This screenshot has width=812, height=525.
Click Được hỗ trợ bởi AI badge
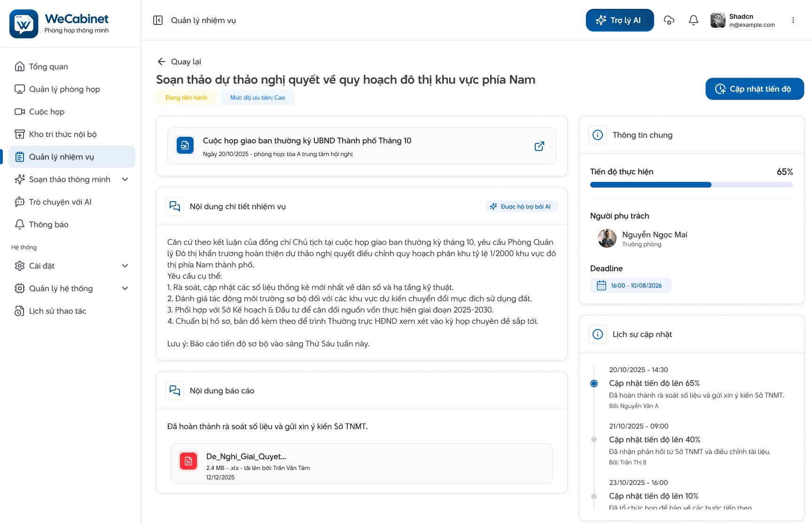tap(522, 206)
